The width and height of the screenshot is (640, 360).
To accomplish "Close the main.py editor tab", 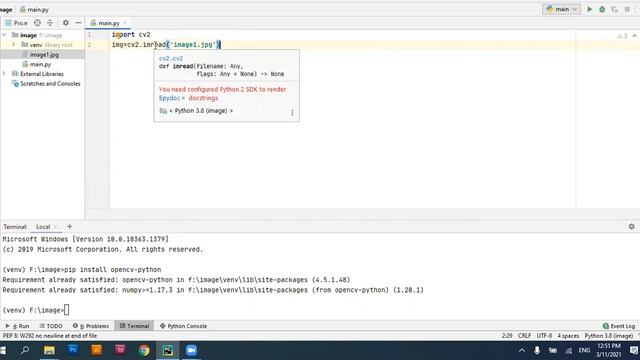I will tap(125, 23).
